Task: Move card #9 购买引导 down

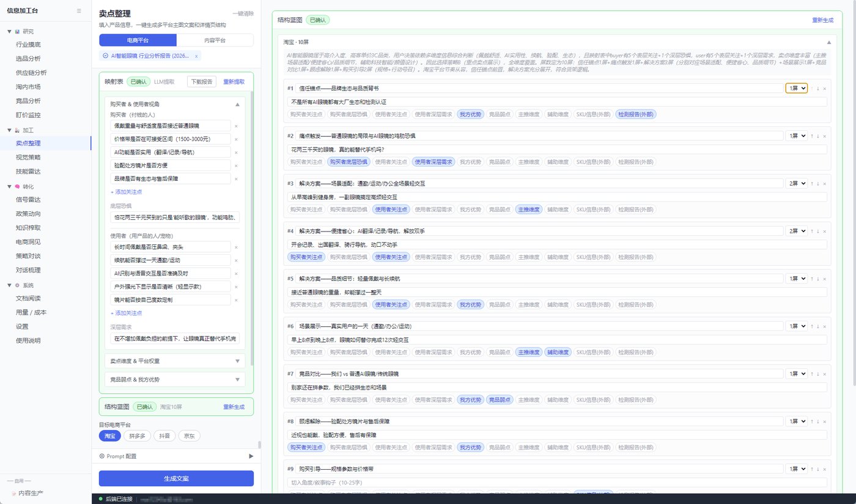Action: (818, 469)
